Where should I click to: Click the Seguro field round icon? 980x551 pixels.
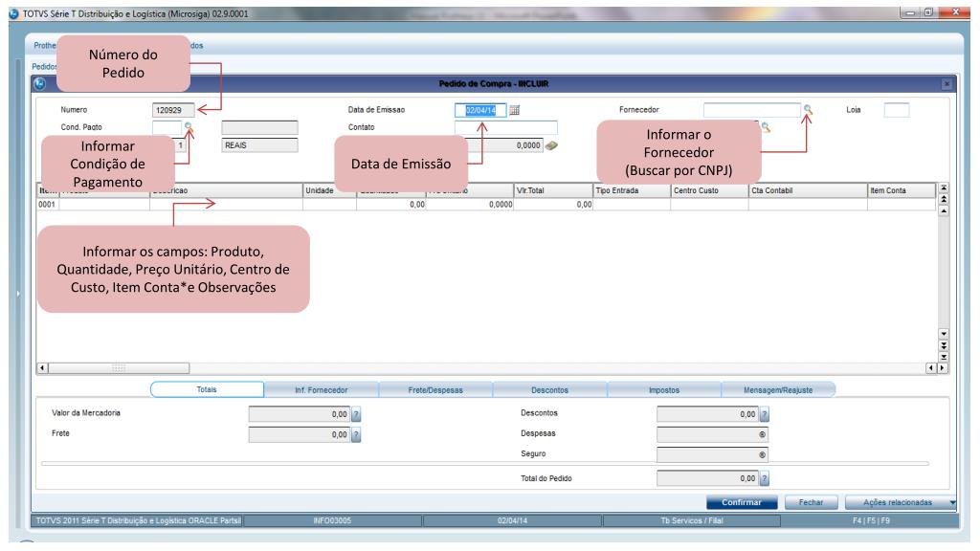tap(762, 455)
